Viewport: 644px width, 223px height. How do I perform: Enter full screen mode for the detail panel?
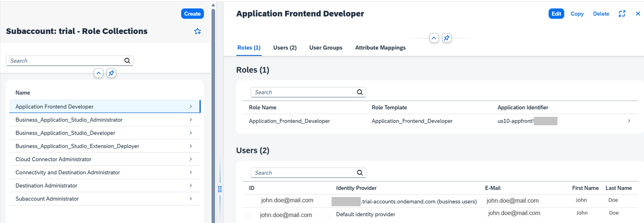click(x=622, y=14)
